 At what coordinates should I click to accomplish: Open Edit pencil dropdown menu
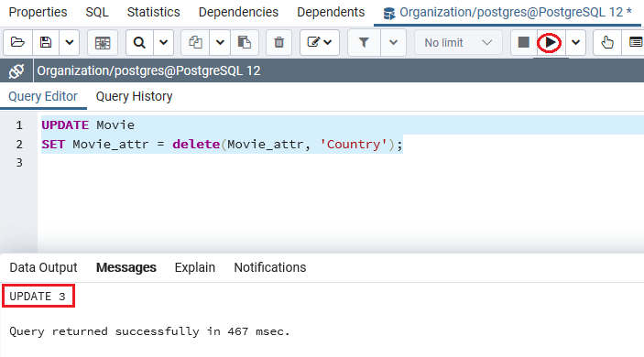click(x=320, y=42)
